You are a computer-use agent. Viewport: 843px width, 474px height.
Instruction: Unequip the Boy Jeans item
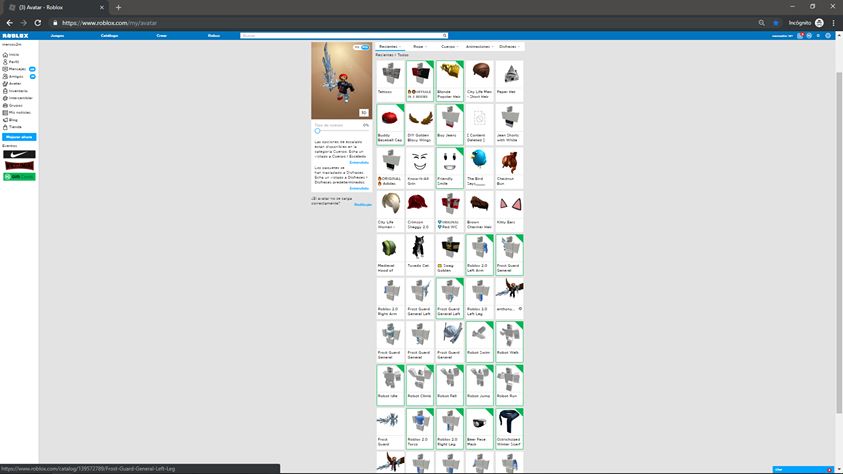[449, 124]
